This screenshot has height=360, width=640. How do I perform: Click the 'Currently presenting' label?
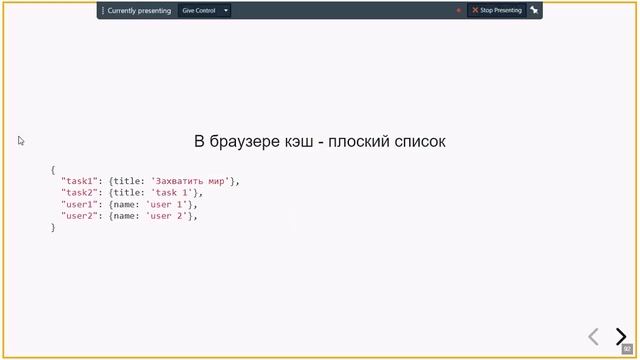tap(139, 11)
